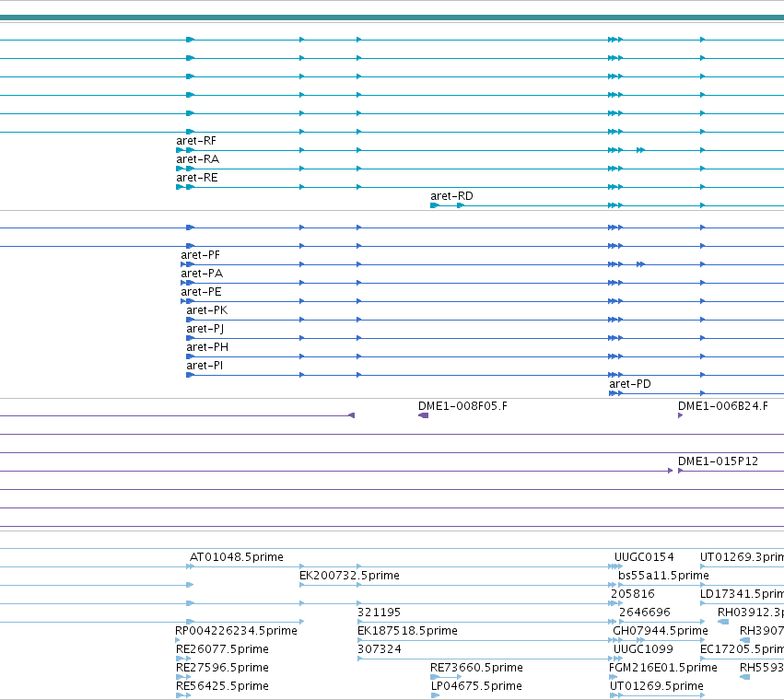Click the EC17205.5prime EST label
Image resolution: width=784 pixels, height=700 pixels.
[742, 650]
